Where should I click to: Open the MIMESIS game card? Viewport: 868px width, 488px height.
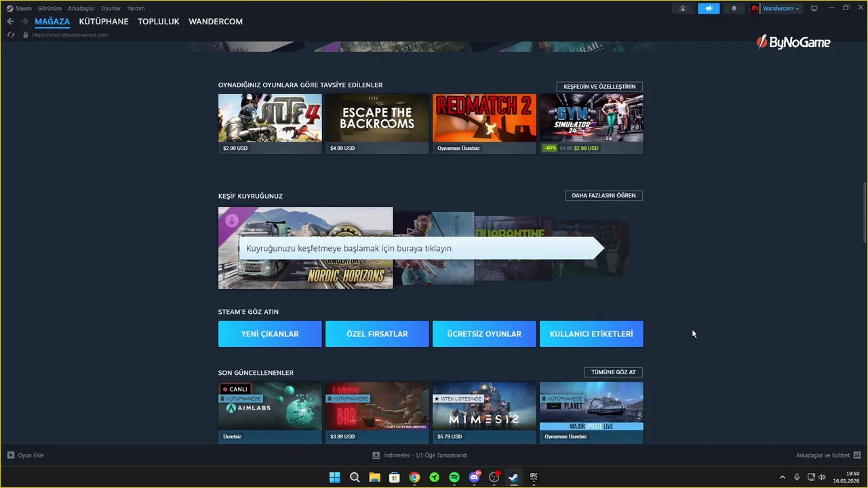tap(484, 412)
